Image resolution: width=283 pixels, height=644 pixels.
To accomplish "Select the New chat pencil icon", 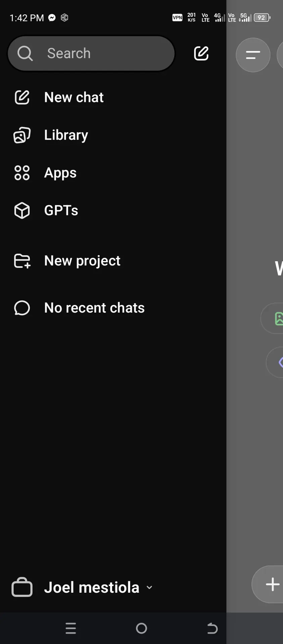I will tap(22, 97).
